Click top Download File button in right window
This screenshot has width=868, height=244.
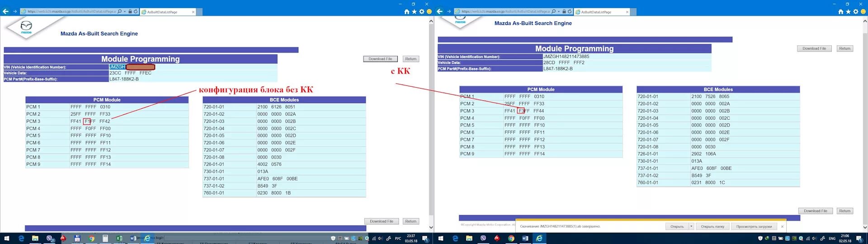pyautogui.click(x=815, y=49)
